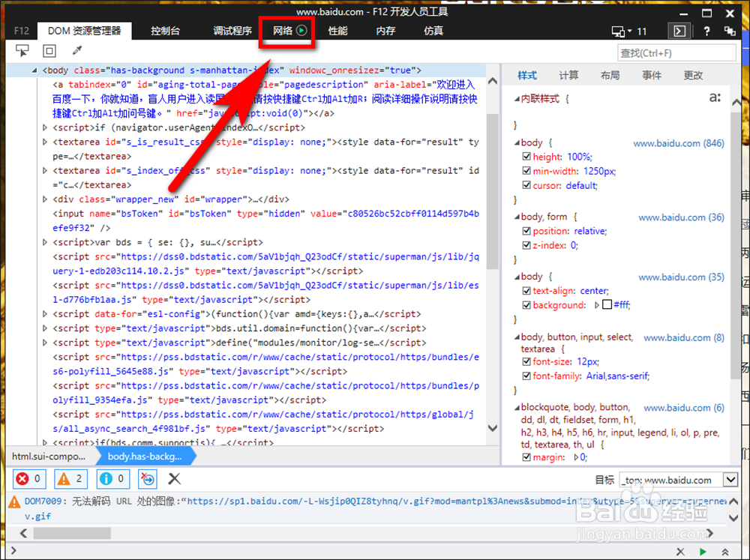Open www.baidu.com (846) source link

pyautogui.click(x=679, y=143)
